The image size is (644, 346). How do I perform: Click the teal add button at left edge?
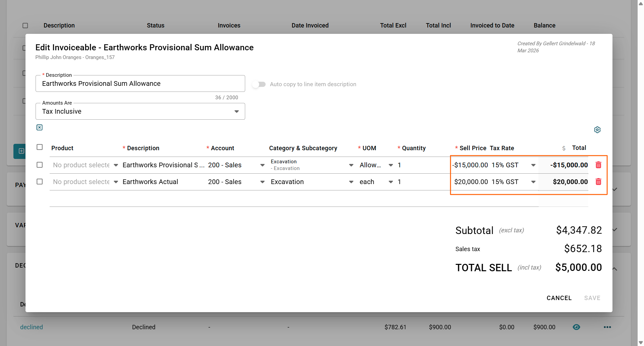pos(20,151)
